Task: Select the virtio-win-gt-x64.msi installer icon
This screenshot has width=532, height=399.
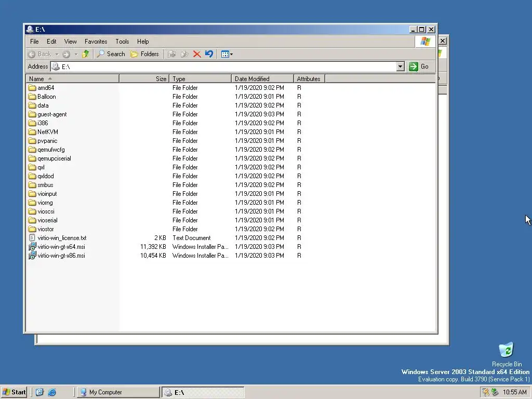Action: [32, 247]
